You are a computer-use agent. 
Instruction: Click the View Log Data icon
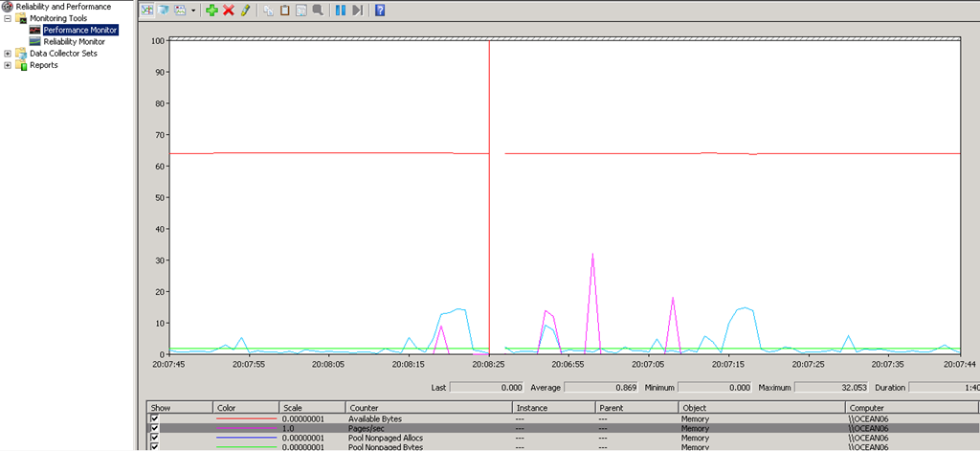click(163, 10)
